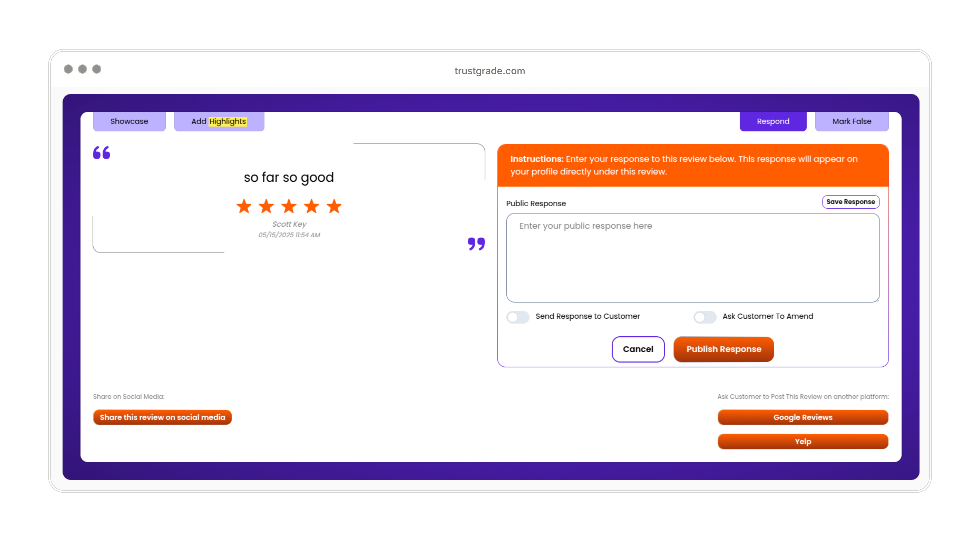Click the 'Share on Social Media:' label
The image size is (980, 541).
129,397
